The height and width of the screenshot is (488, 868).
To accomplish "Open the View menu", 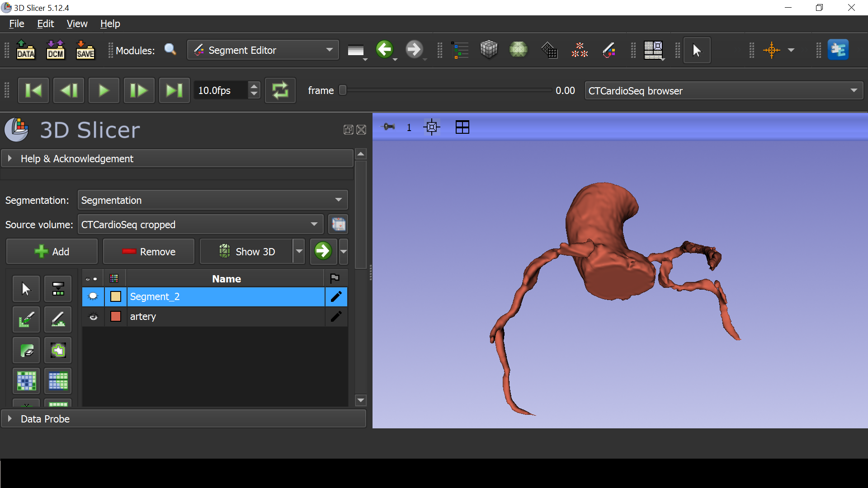I will tap(77, 24).
